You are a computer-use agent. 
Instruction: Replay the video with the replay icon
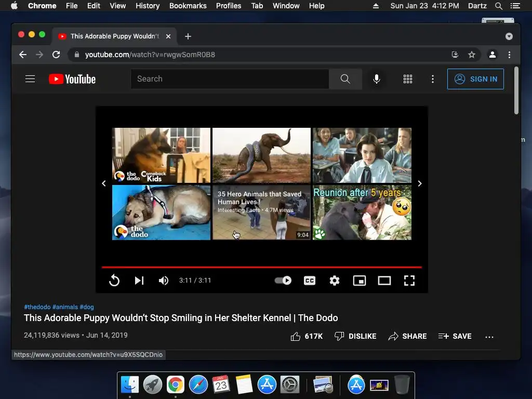(114, 281)
